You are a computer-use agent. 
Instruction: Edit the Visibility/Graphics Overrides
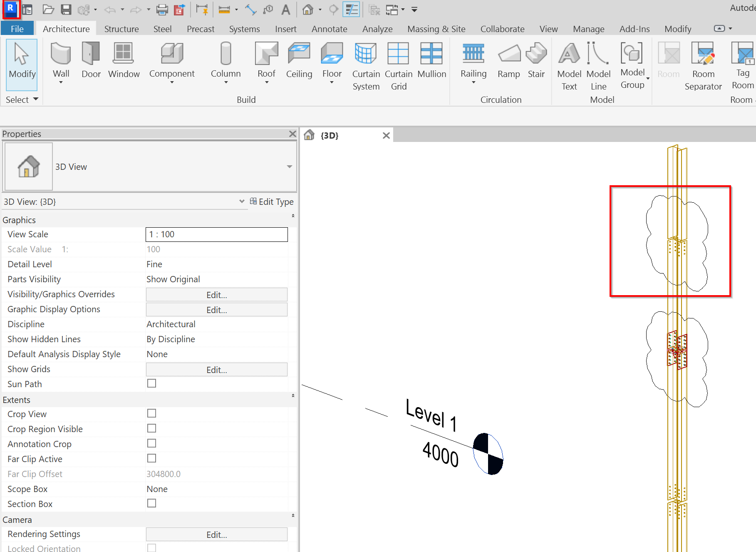click(216, 294)
